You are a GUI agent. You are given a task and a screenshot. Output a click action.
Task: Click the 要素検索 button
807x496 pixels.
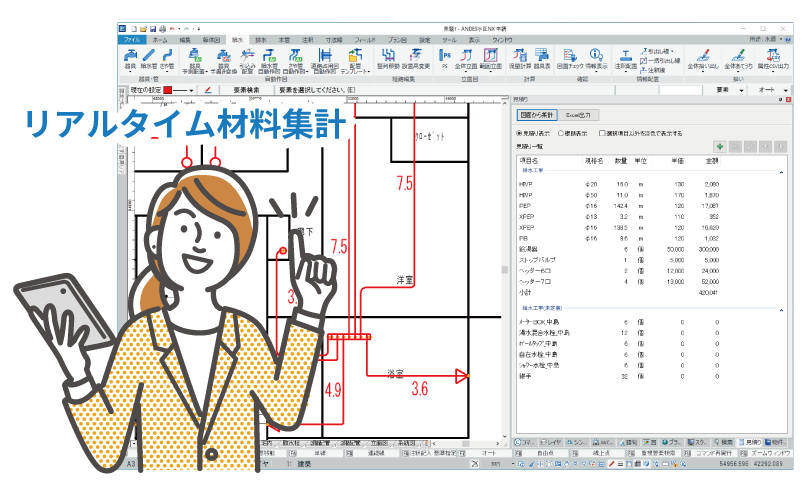pyautogui.click(x=246, y=90)
